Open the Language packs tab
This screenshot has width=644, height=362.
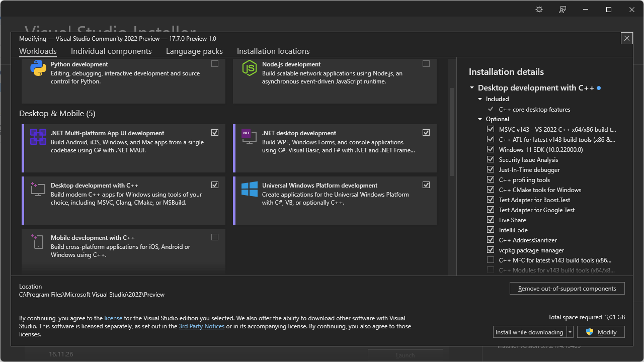pos(194,51)
